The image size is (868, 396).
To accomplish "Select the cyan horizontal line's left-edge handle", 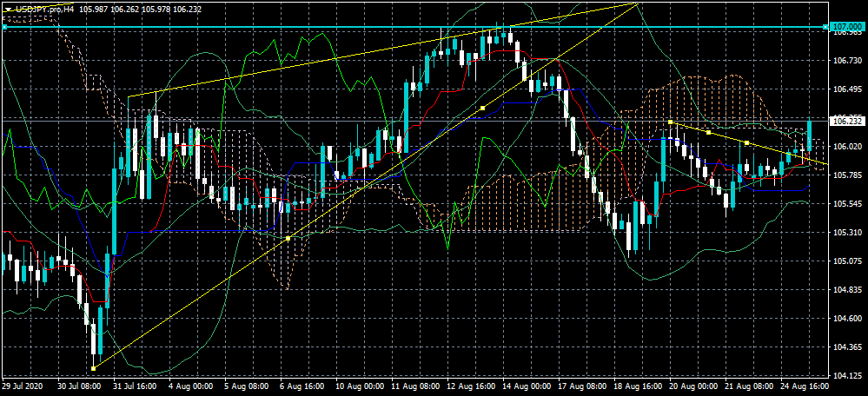I will point(4,27).
